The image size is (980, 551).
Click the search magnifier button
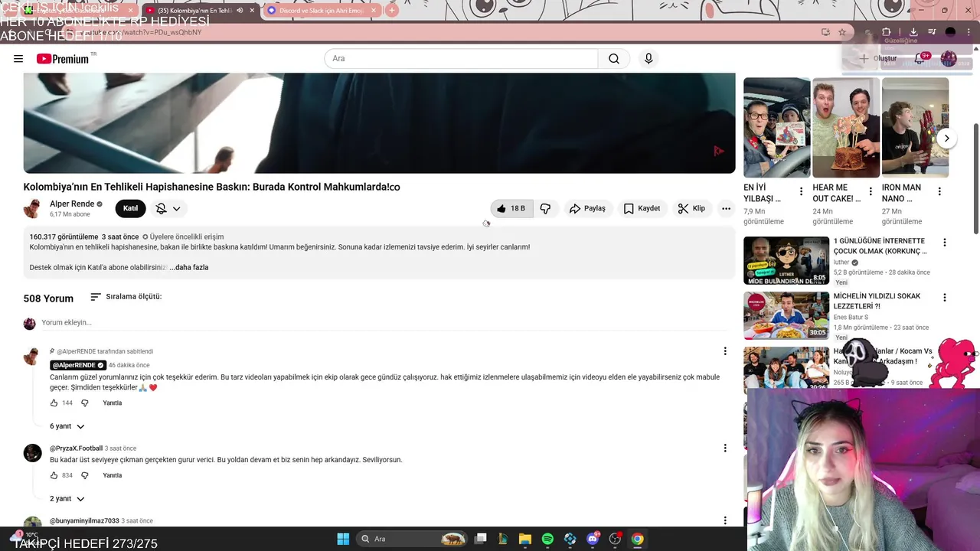coord(614,59)
